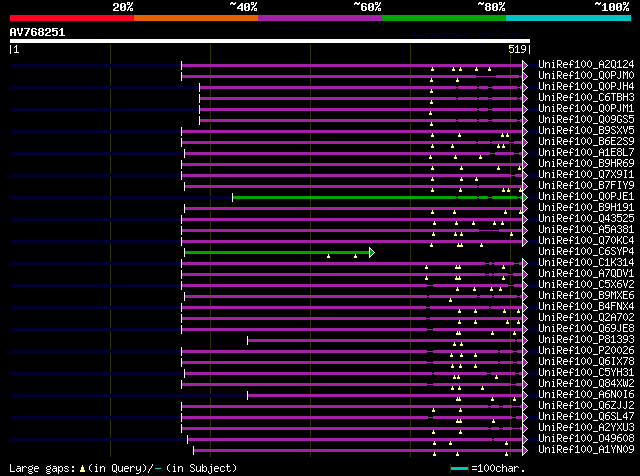Click the query end position 519 label
This screenshot has width=640, height=476.
tap(518, 49)
